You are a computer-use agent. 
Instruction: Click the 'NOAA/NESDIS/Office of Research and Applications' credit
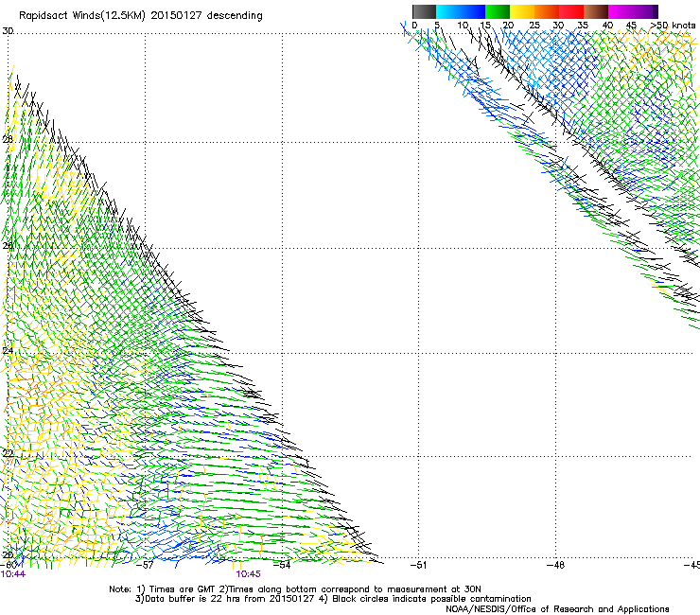pyautogui.click(x=557, y=609)
